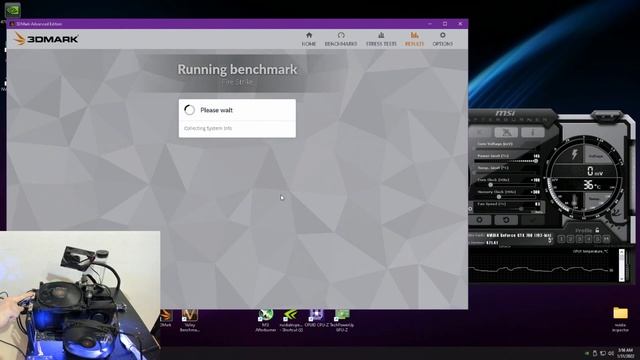Click the 'Running benchmark' heading
Viewport: 640px width, 360px height.
tap(237, 69)
